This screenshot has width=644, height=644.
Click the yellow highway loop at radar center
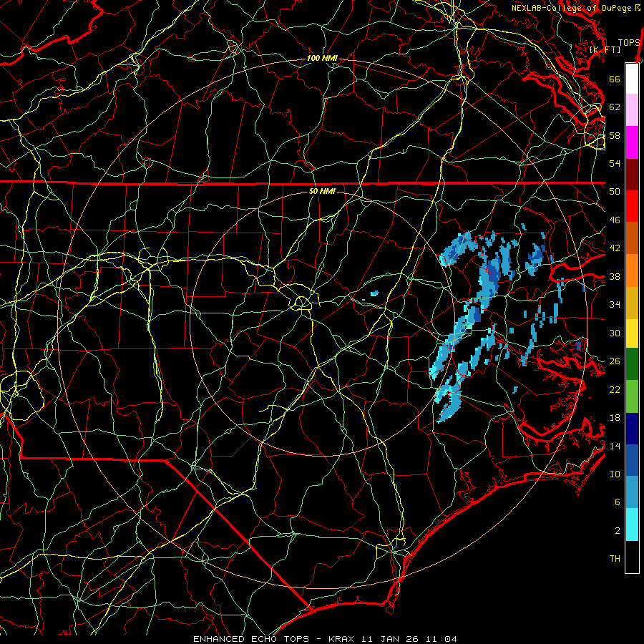pos(302,302)
